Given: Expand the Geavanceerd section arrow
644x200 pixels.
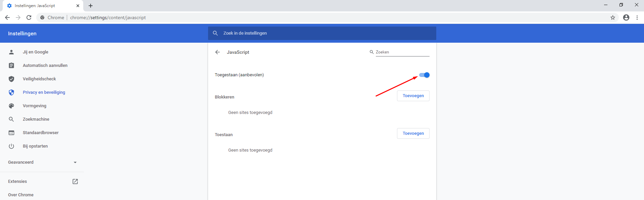Looking at the screenshot, I should (x=75, y=162).
